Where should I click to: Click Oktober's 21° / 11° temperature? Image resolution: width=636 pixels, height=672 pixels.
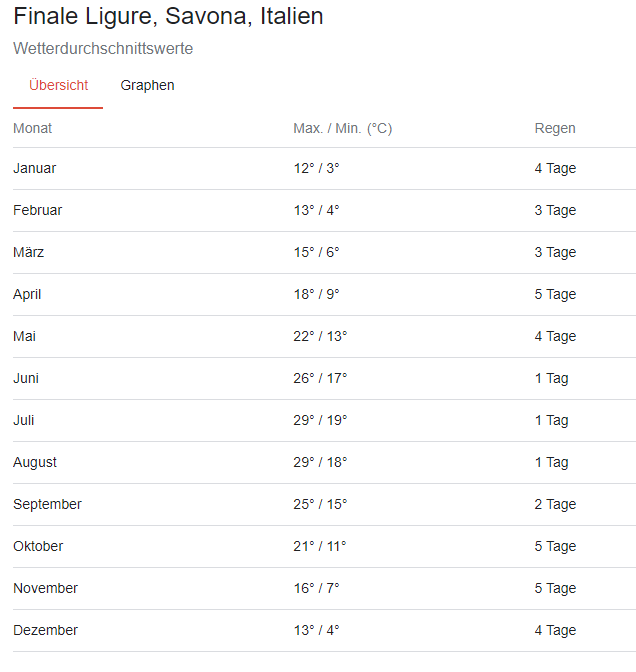319,546
